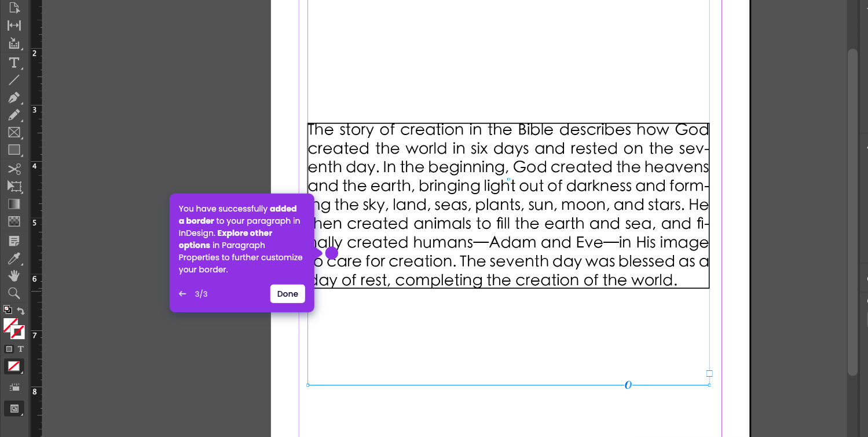868x437 pixels.
Task: Click the word "Bible" in paragraph
Action: pos(536,129)
